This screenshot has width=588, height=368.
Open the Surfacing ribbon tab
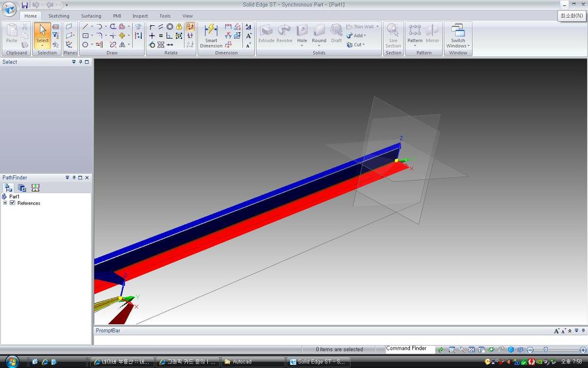click(91, 16)
